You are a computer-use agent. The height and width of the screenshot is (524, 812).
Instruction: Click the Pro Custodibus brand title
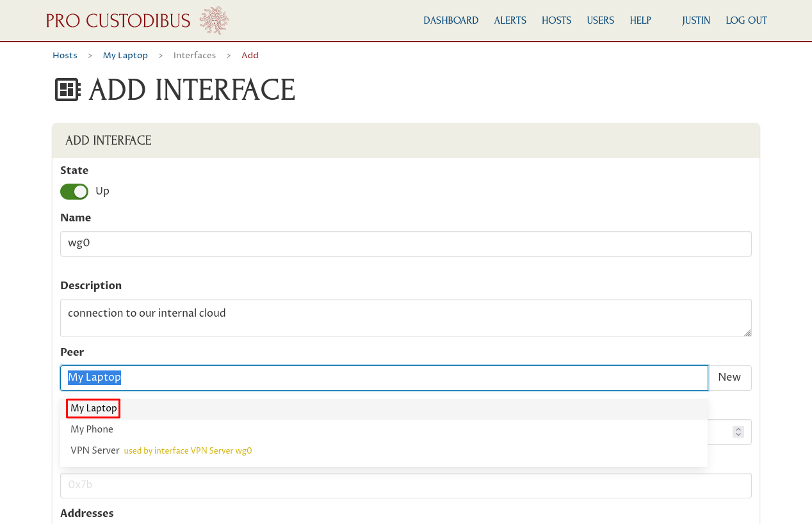[118, 20]
